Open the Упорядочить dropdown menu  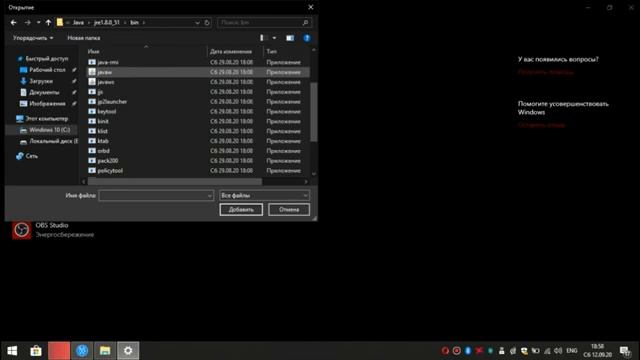pyautogui.click(x=33, y=38)
